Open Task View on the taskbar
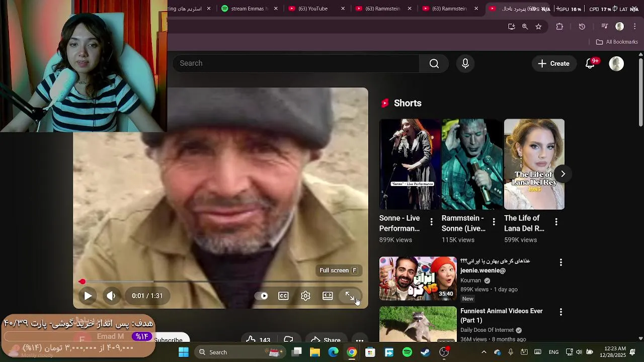644x362 pixels. point(297,352)
